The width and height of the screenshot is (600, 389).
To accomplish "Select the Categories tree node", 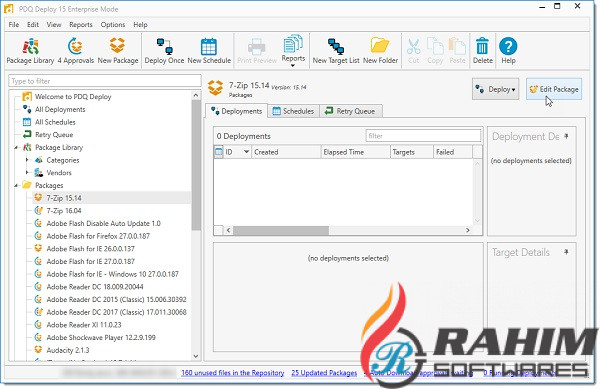I will click(x=63, y=160).
